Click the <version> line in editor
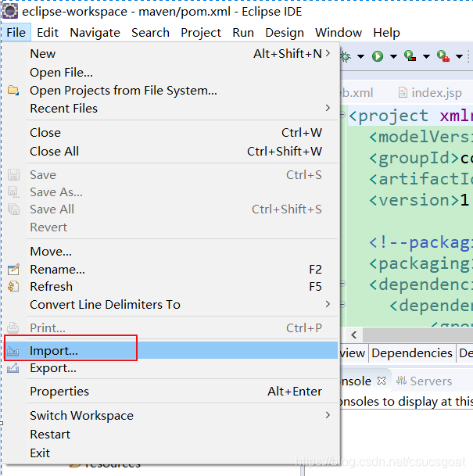Viewport: 473px width, 476px height. [421, 200]
